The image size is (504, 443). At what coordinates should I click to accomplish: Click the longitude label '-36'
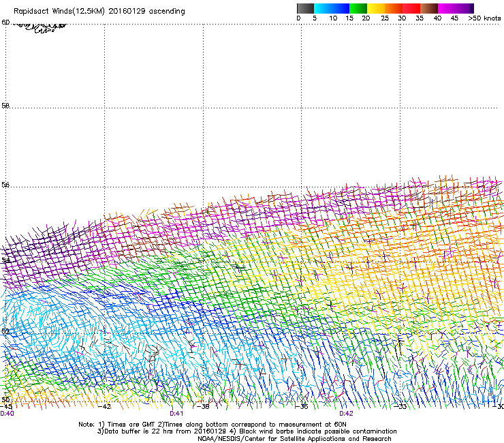(302, 407)
